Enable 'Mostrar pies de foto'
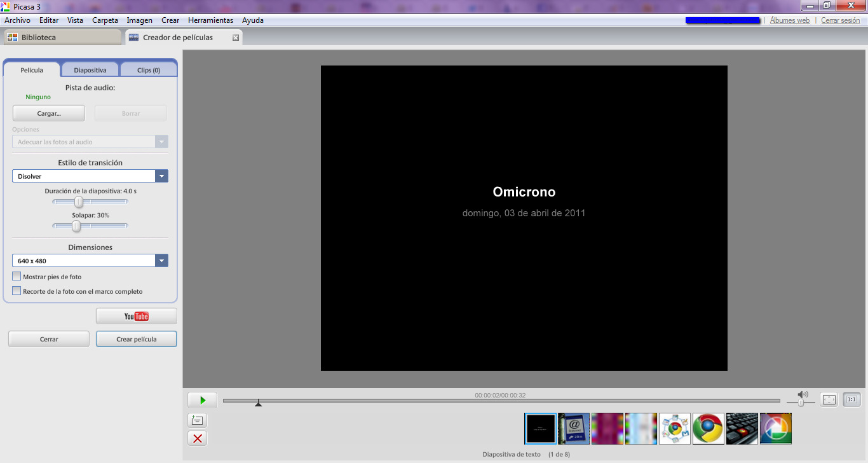 point(17,276)
